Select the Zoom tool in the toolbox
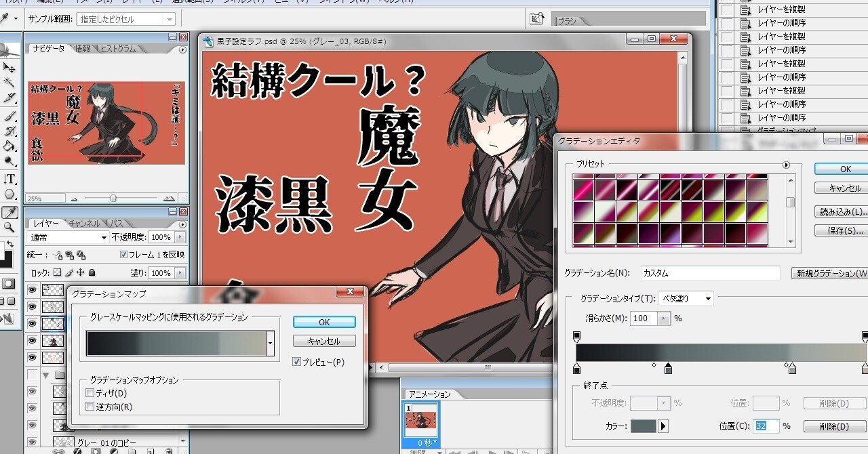 tap(9, 228)
